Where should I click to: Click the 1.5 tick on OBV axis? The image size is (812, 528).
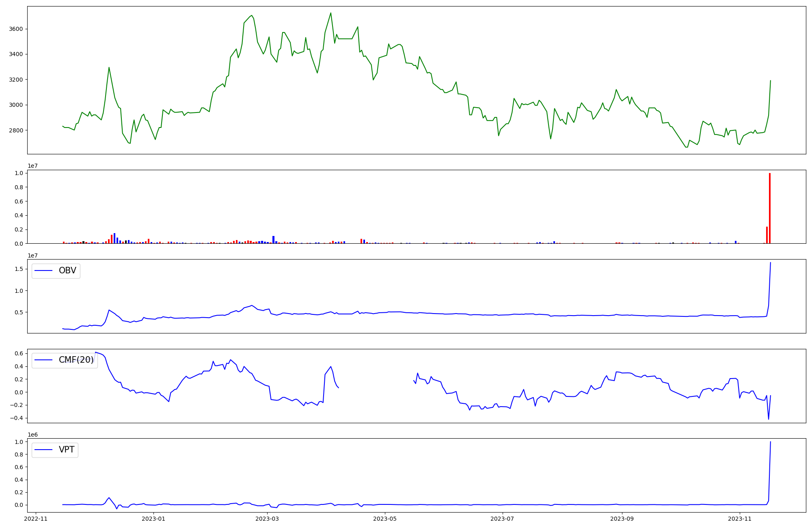tap(19, 270)
